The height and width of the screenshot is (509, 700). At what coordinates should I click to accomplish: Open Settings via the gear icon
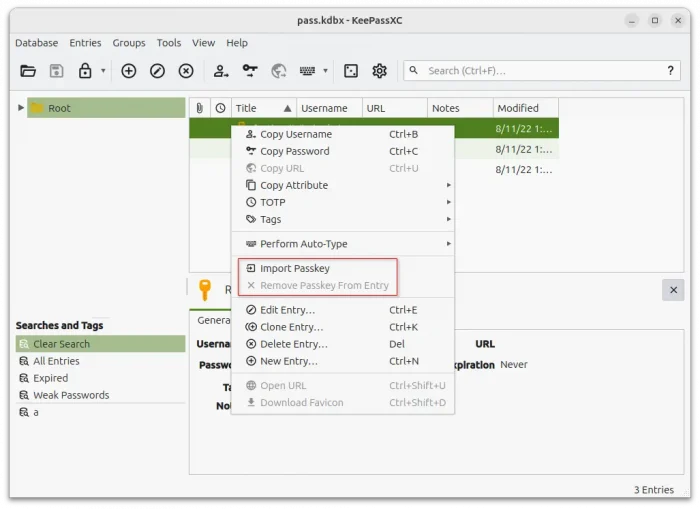click(380, 71)
